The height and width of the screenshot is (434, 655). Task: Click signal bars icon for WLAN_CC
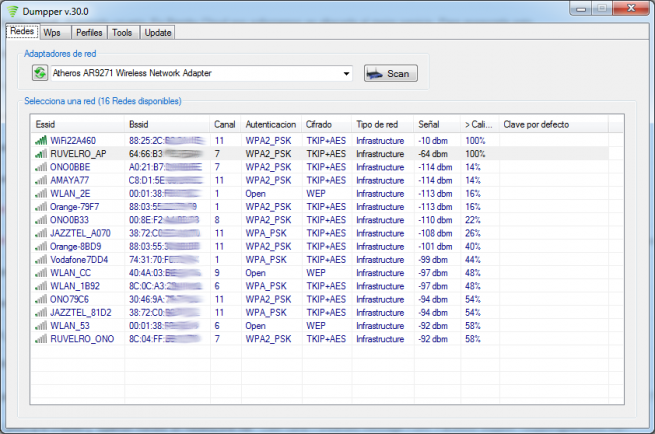[41, 271]
